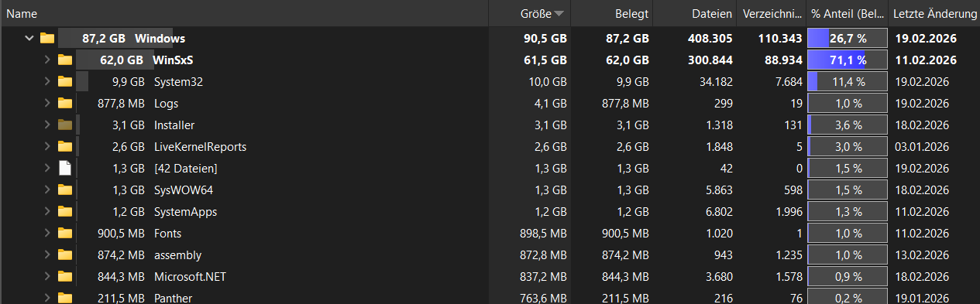Click the 71,1 % bar of WinSxS

[x=847, y=60]
